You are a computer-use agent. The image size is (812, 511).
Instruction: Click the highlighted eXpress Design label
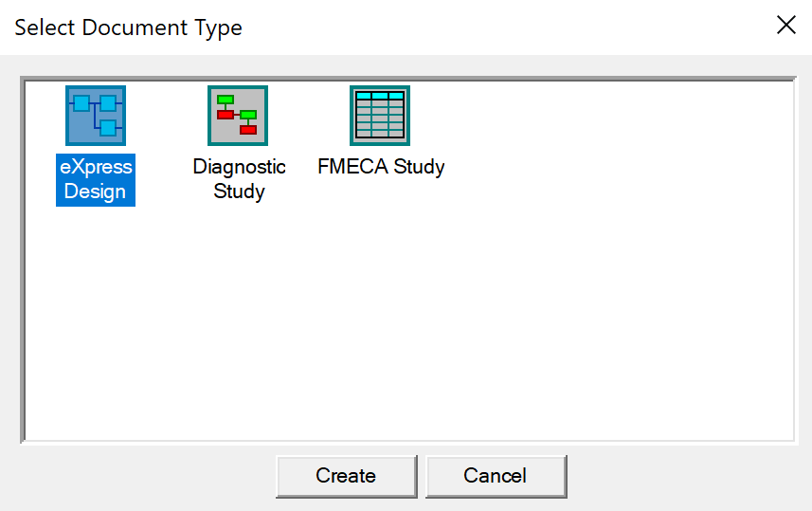[96, 180]
